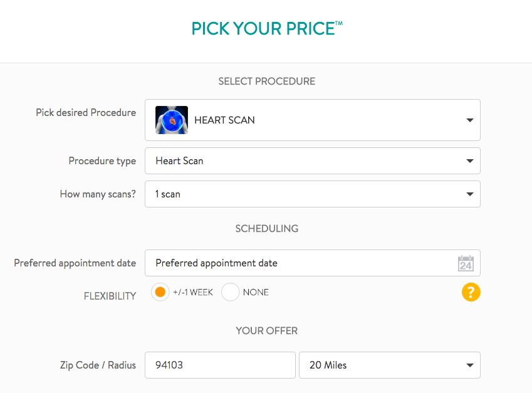Click the YOUR OFFER section heading

tap(266, 331)
